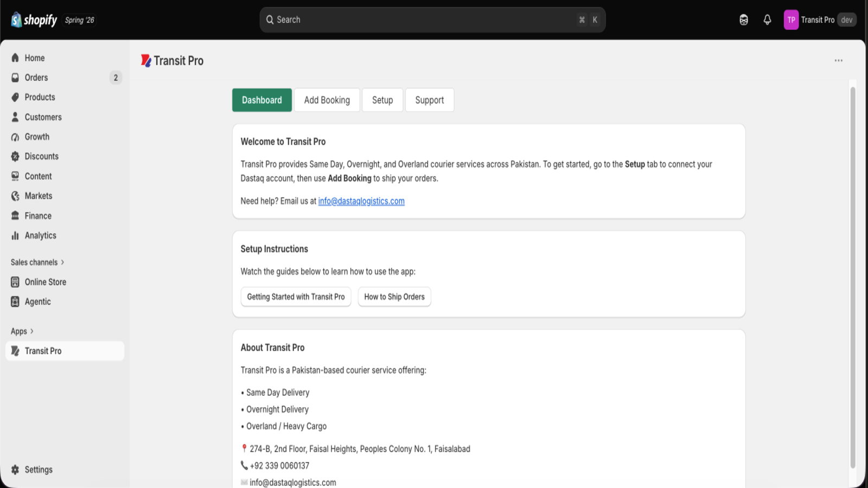Click the Finance bank icon

click(15, 216)
